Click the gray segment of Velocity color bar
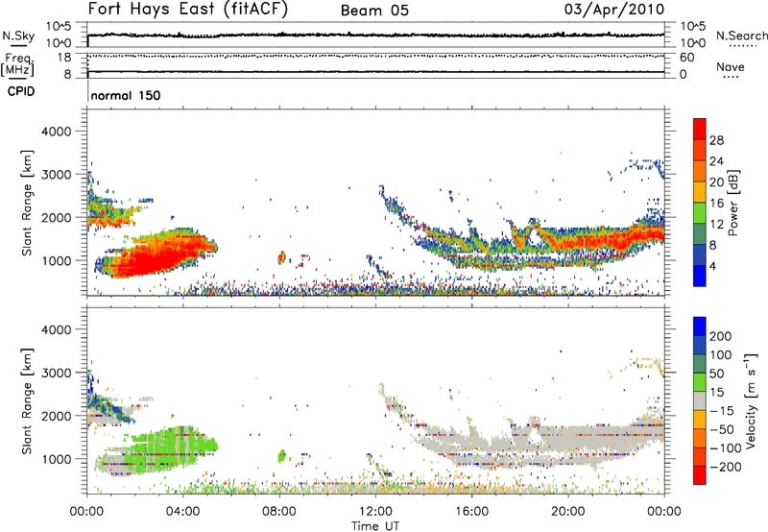Image resolution: width=768 pixels, height=532 pixels. coord(700,400)
